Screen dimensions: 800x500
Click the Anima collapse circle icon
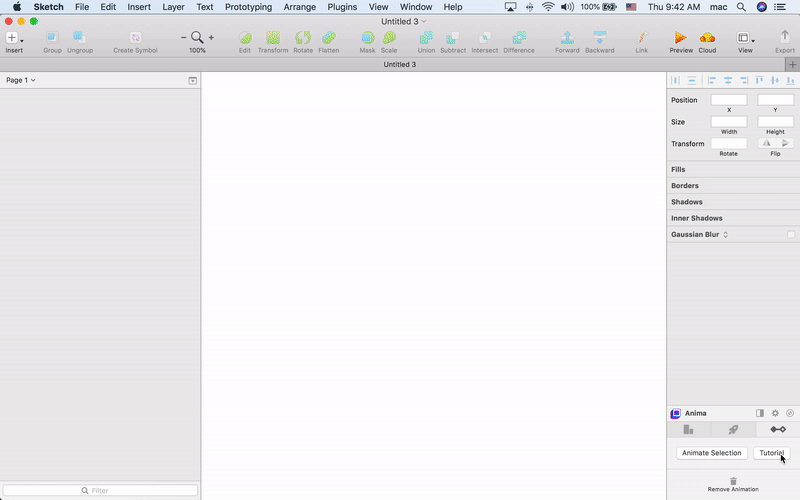pos(790,413)
